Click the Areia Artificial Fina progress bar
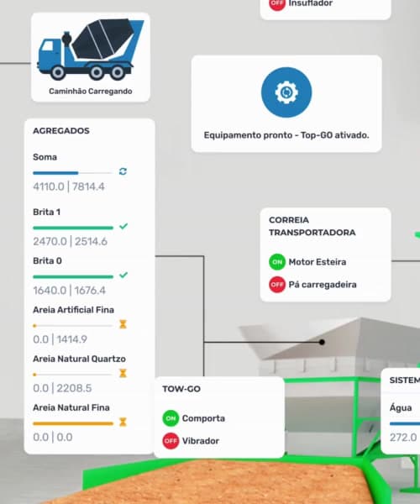 [73, 326]
